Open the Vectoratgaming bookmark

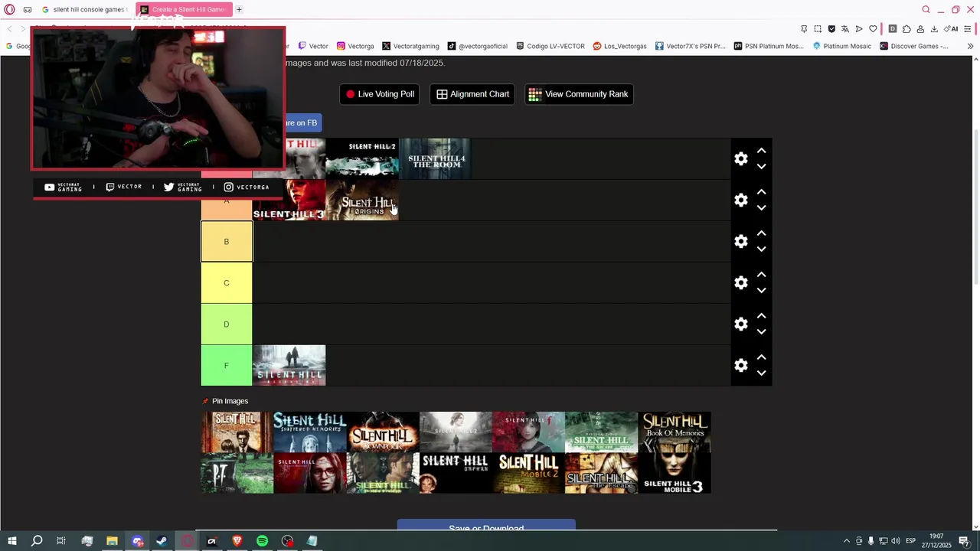(x=410, y=46)
